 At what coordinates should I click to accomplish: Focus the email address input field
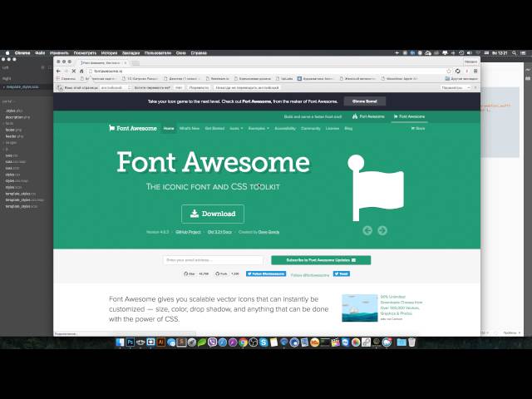click(213, 260)
